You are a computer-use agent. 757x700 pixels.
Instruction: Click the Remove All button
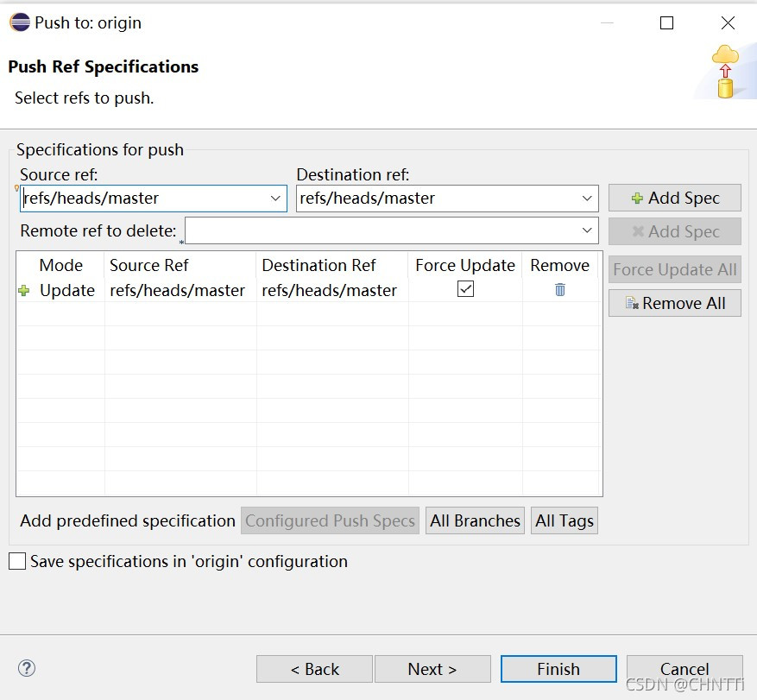(674, 303)
